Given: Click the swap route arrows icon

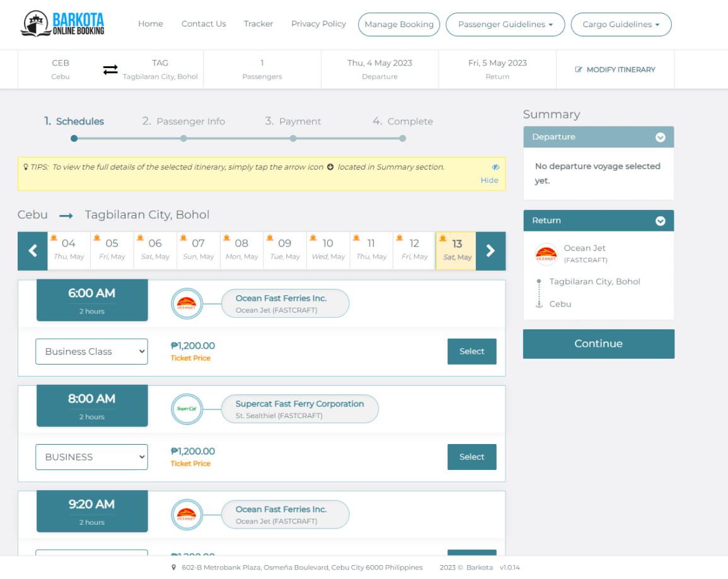Looking at the screenshot, I should click(110, 69).
